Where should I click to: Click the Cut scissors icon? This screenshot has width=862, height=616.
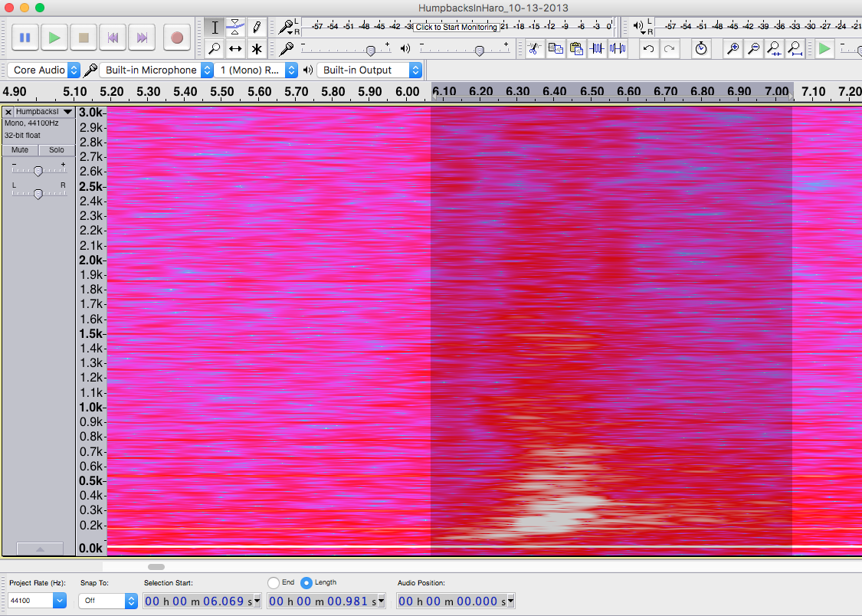pos(534,49)
